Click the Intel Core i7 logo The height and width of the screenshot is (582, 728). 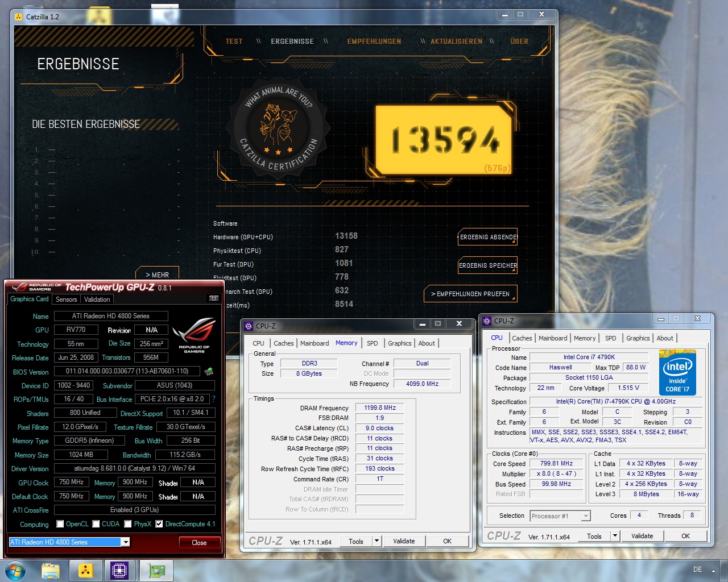point(677,373)
